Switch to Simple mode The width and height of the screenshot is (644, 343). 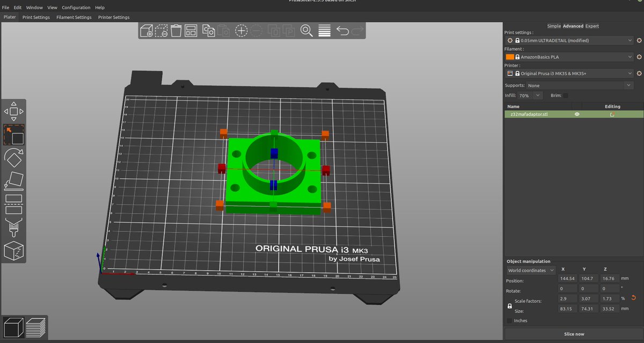click(554, 26)
